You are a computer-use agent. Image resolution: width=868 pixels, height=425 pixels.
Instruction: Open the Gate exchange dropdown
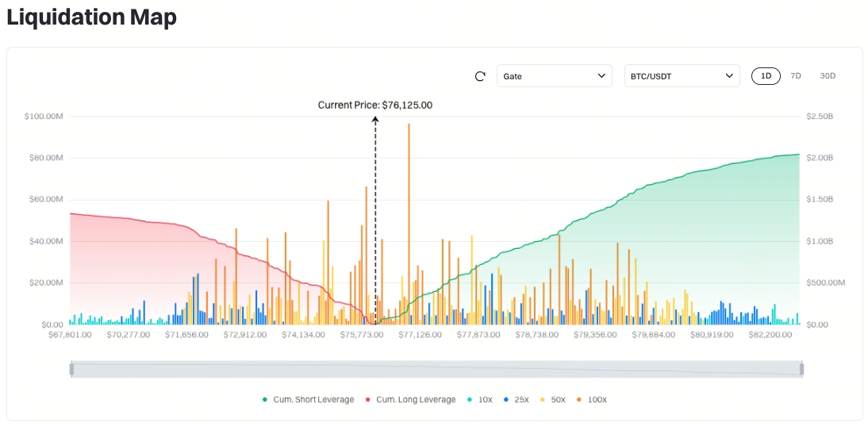click(x=554, y=76)
